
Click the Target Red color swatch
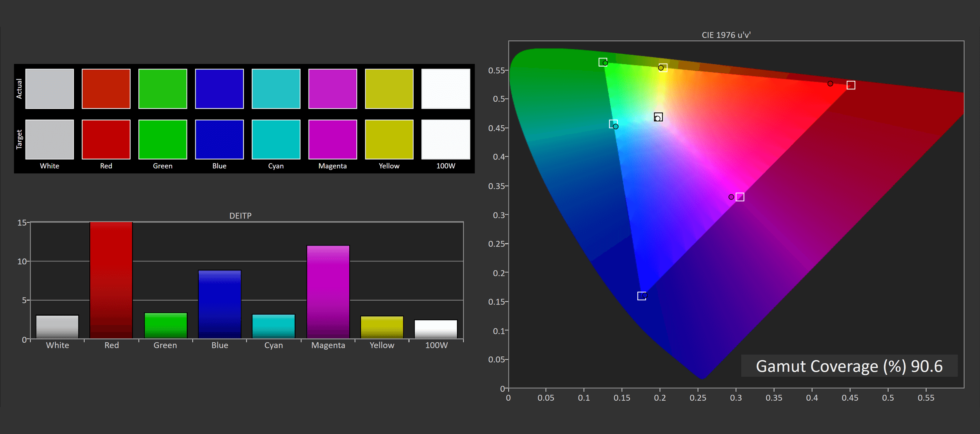tap(106, 139)
